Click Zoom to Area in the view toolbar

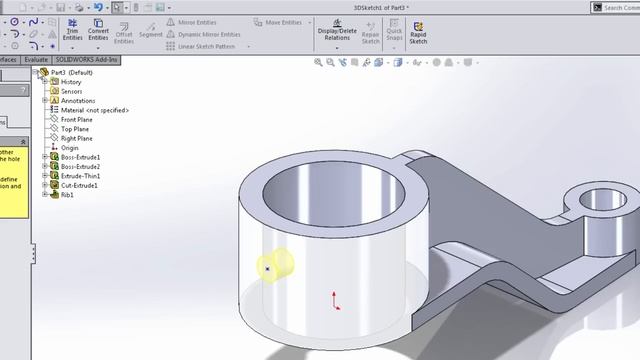click(330, 62)
